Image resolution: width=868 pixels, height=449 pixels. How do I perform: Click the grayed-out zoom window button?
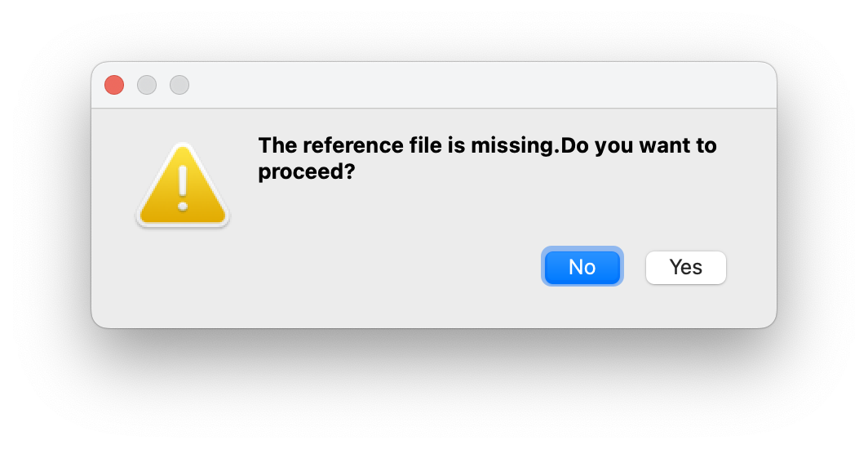coord(179,85)
